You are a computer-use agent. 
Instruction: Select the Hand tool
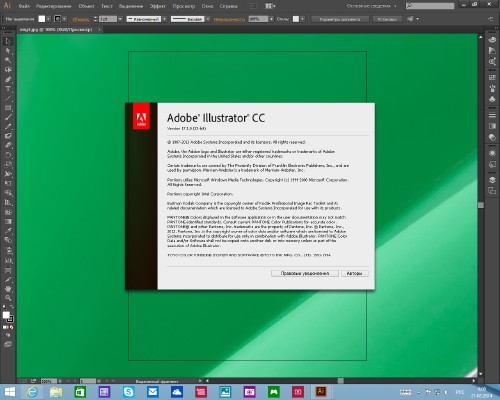pyautogui.click(x=8, y=288)
